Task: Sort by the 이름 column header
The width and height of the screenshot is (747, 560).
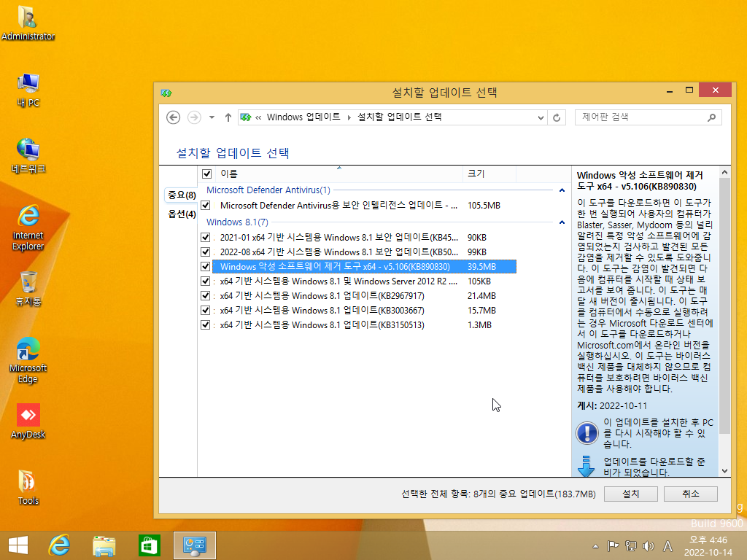Action: tap(338, 174)
